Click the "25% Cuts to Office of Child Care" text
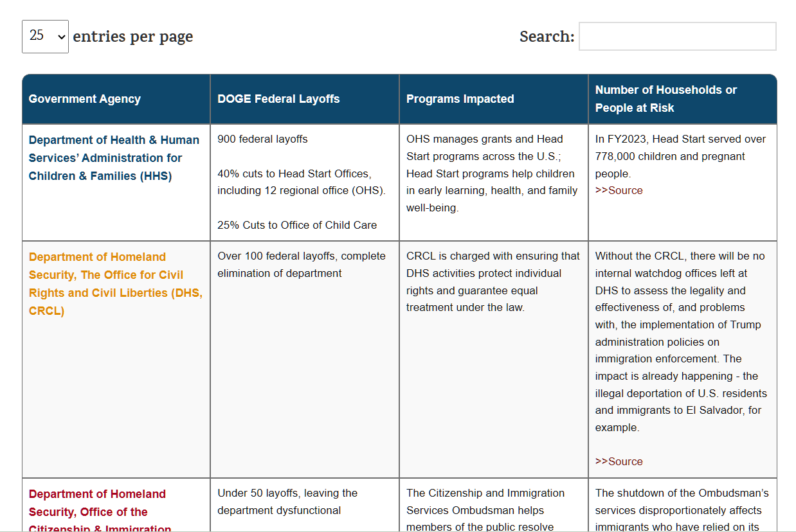This screenshot has height=532, width=796. tap(297, 225)
